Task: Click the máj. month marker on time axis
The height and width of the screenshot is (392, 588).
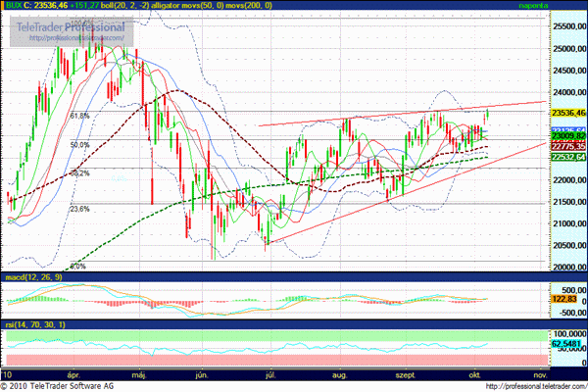Action: pyautogui.click(x=136, y=374)
